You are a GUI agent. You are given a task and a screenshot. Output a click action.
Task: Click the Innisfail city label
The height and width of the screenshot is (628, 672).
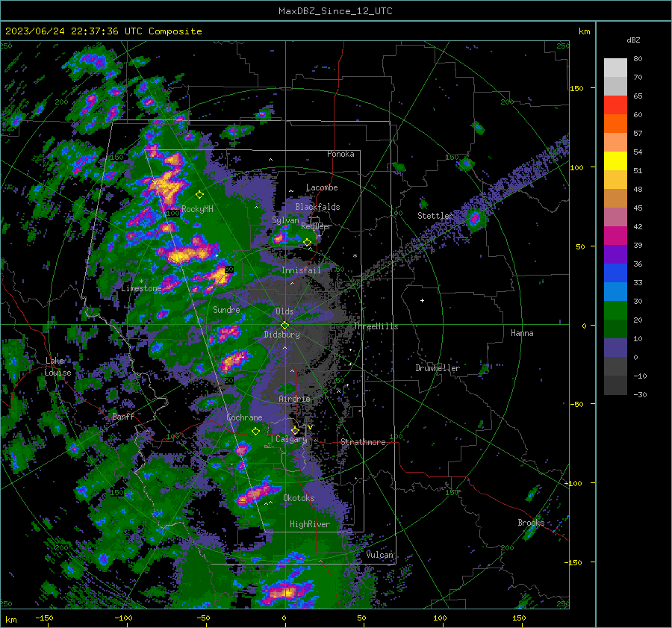[301, 270]
